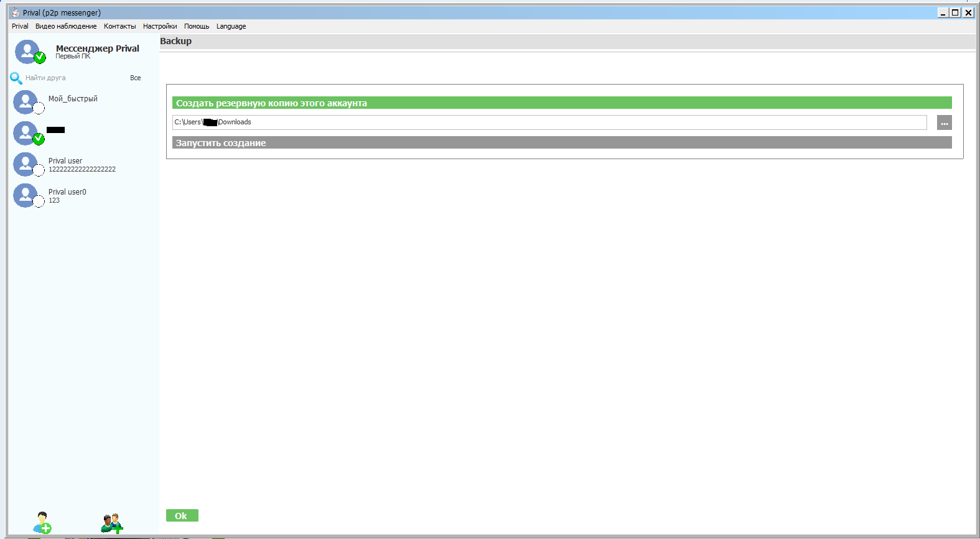The width and height of the screenshot is (980, 539).
Task: Open the Все contacts filter
Action: 135,78
